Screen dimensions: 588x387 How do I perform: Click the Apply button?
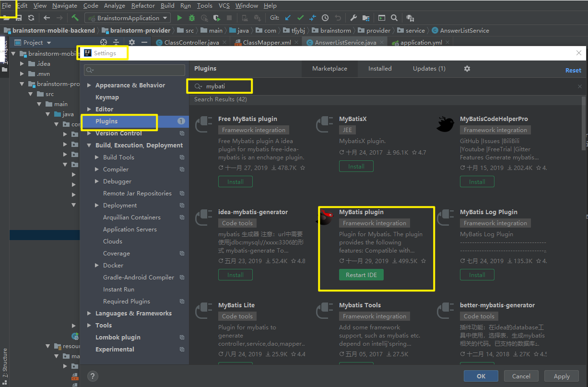(x=562, y=376)
